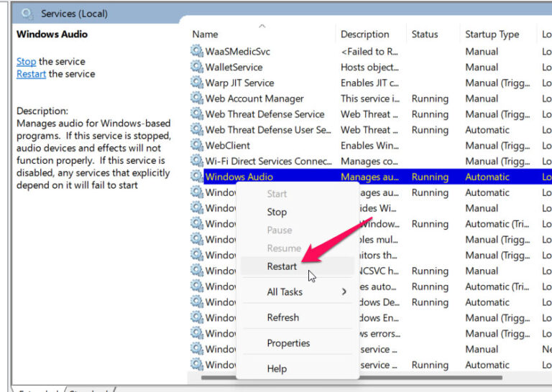Select the Warp JIT Service name
This screenshot has width=552, height=392.
coord(239,83)
